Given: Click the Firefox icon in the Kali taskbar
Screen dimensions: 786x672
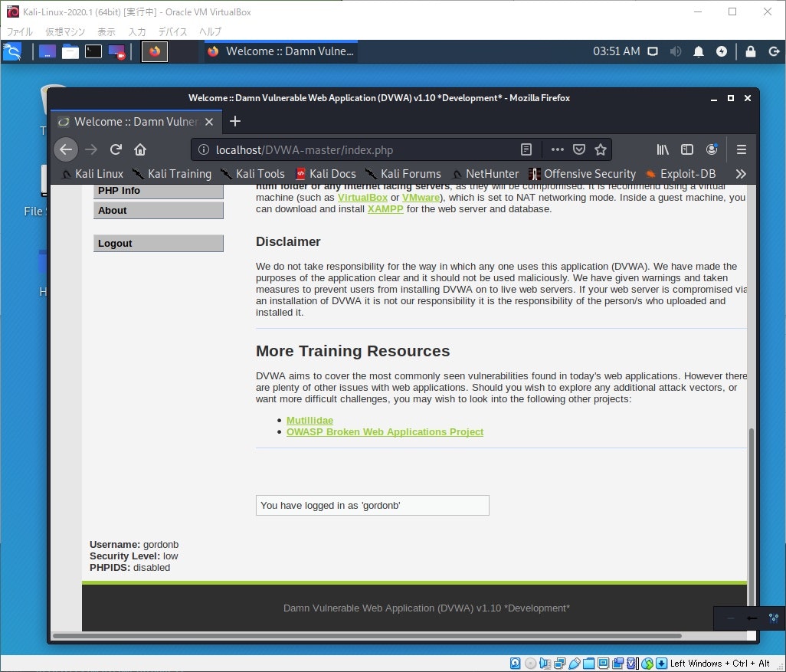Looking at the screenshot, I should click(x=154, y=51).
